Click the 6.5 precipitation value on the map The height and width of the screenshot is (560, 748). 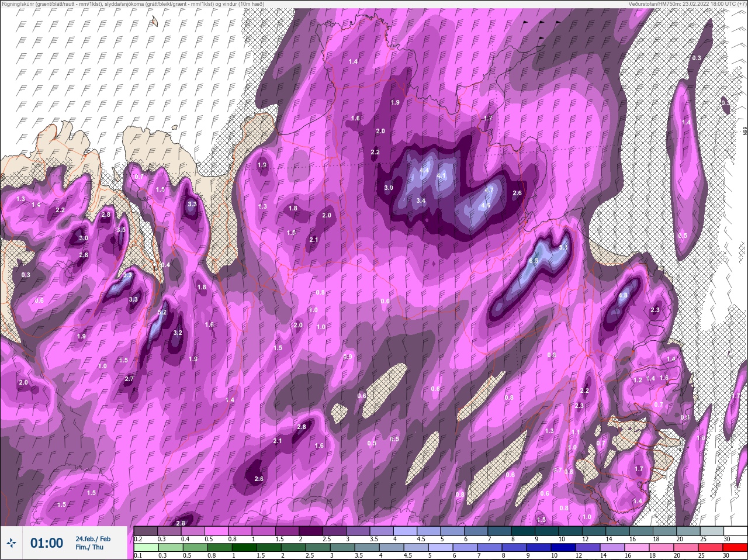[x=533, y=261]
